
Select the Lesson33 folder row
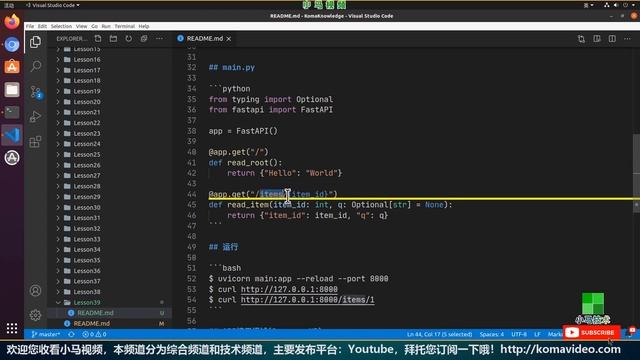coord(110,239)
